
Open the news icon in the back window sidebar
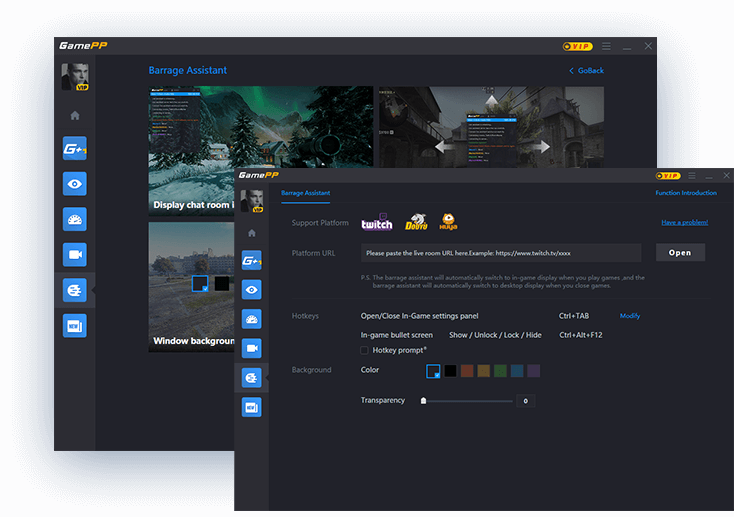[75, 325]
